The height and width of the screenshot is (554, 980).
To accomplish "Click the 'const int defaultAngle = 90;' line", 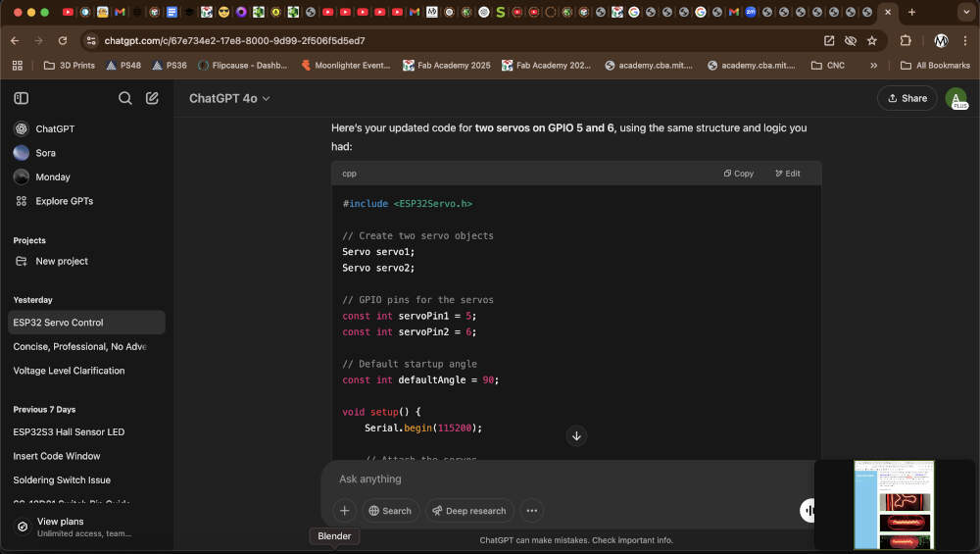I will coord(420,380).
